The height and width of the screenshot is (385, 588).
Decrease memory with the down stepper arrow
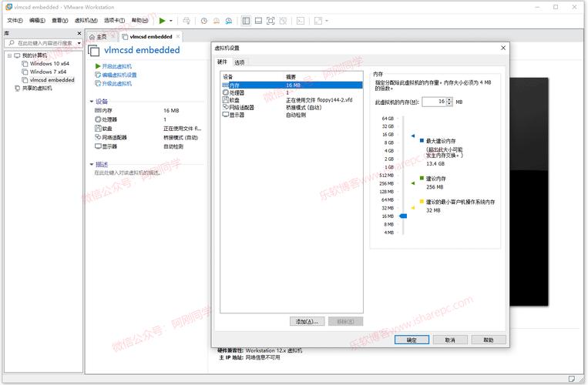coord(449,104)
